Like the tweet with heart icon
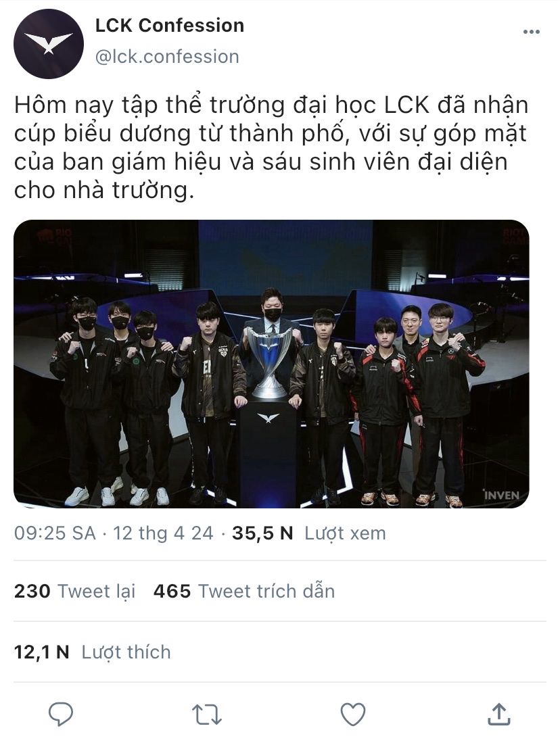Image resolution: width=560 pixels, height=745 pixels. click(353, 714)
